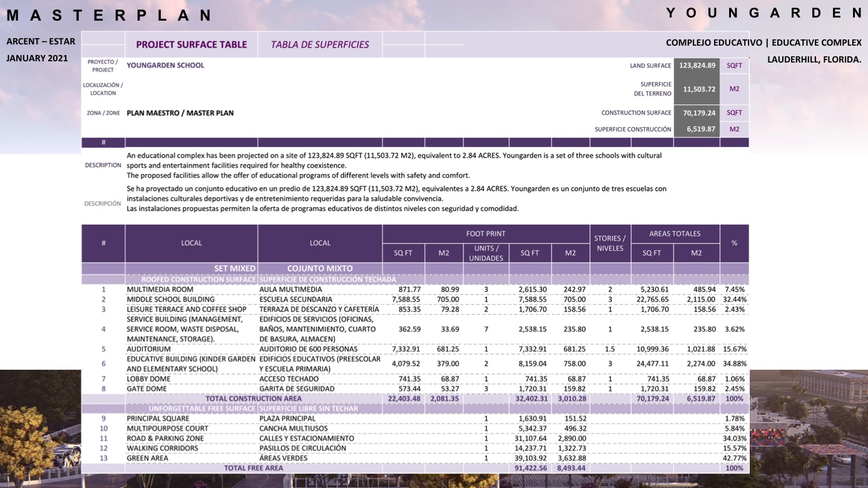868x488 pixels.
Task: Click the FOOT PRINT column header
Action: pos(486,234)
